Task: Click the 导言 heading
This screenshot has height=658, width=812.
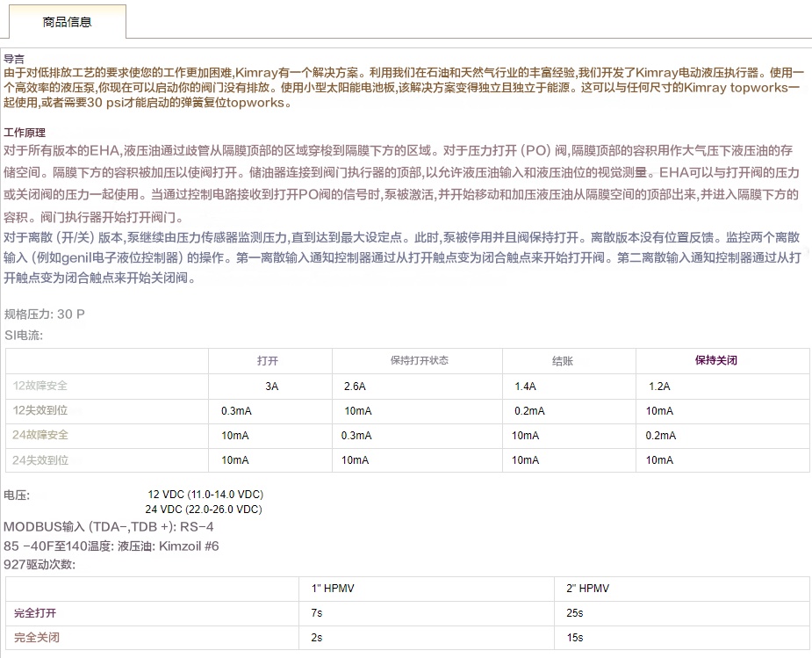Action: point(14,59)
